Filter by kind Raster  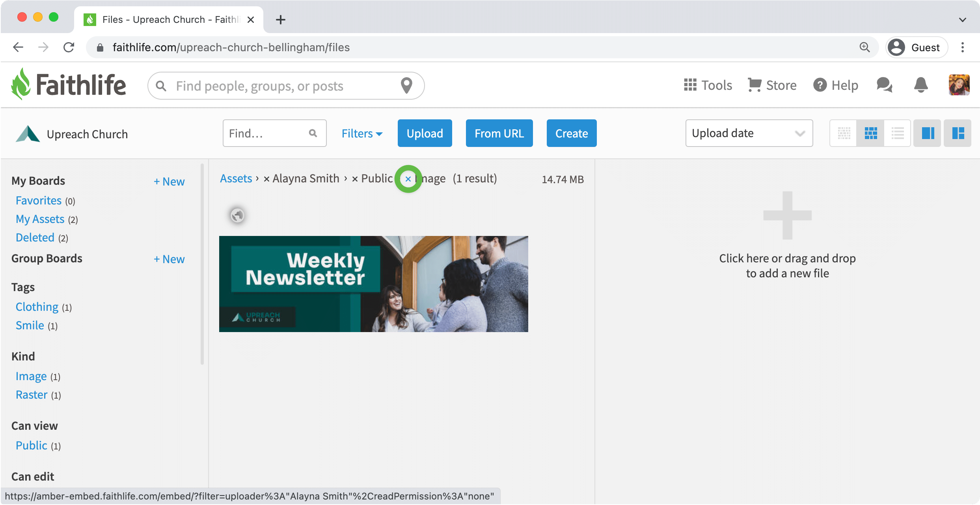click(32, 395)
